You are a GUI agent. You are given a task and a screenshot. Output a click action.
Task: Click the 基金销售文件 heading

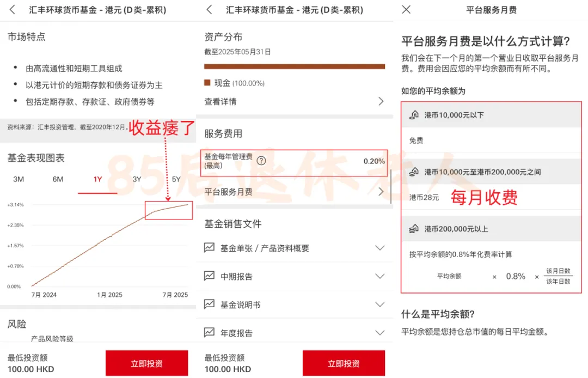click(x=233, y=224)
